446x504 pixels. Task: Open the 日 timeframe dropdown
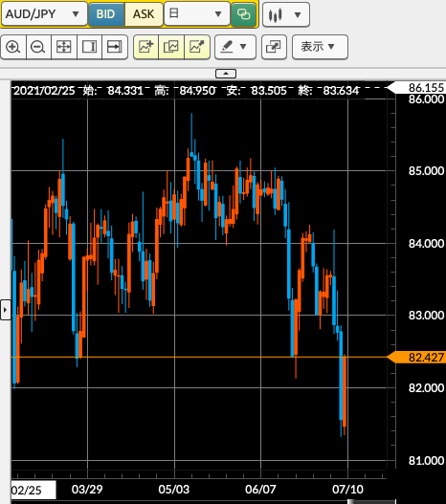pyautogui.click(x=197, y=14)
